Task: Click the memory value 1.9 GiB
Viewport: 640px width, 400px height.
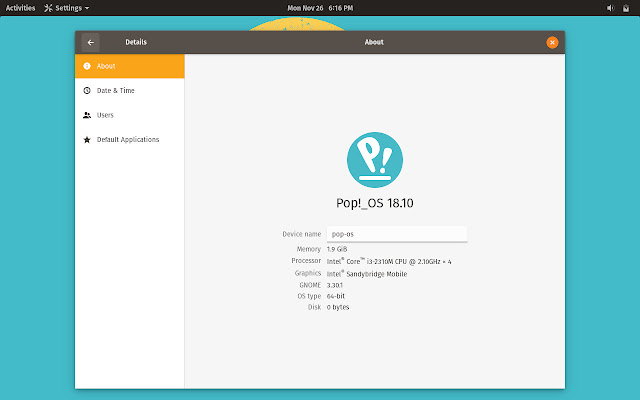Action: coord(337,249)
